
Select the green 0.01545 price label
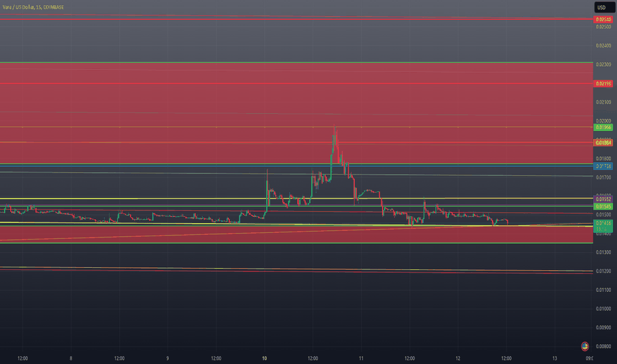603,206
